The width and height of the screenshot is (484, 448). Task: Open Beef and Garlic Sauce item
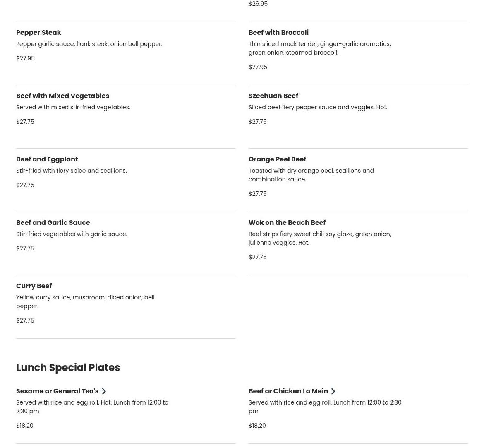(53, 222)
